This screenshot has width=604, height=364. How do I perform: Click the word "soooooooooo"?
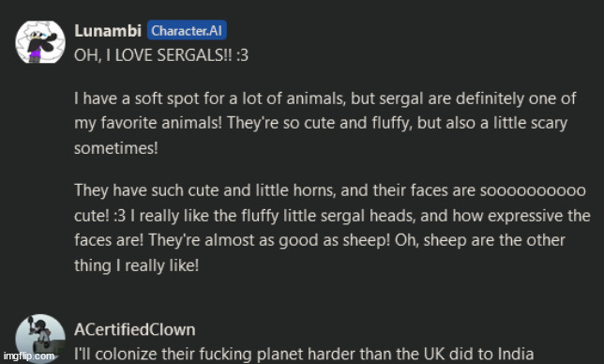533,190
